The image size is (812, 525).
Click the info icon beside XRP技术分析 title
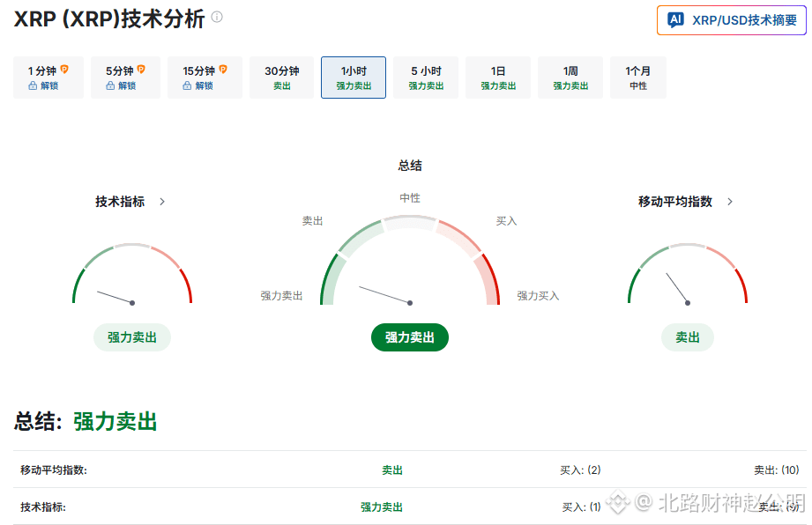click(x=217, y=17)
